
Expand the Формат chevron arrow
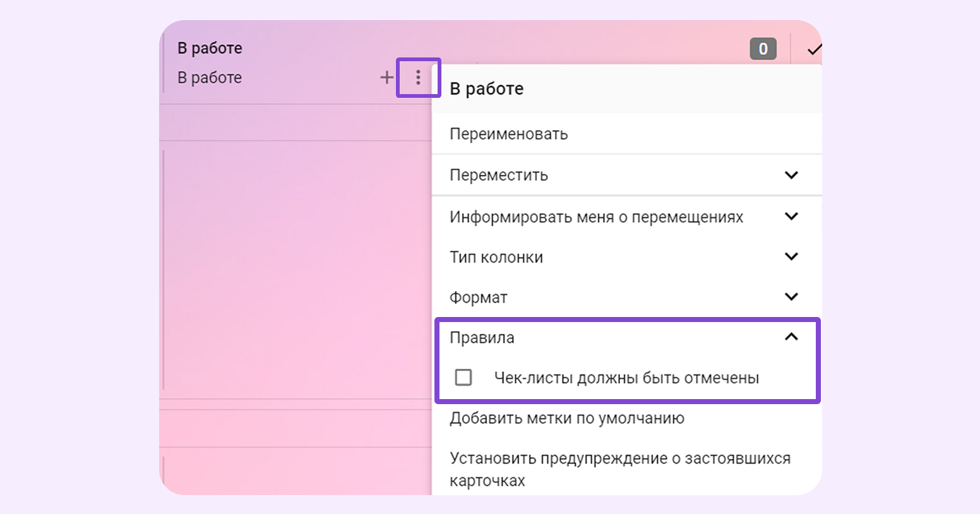pyautogui.click(x=791, y=297)
